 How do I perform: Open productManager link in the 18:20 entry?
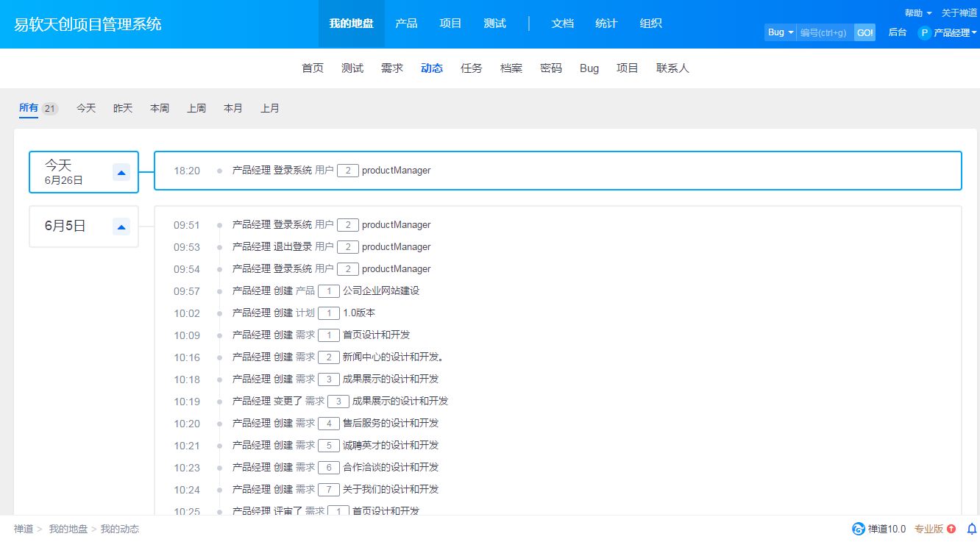pos(396,171)
